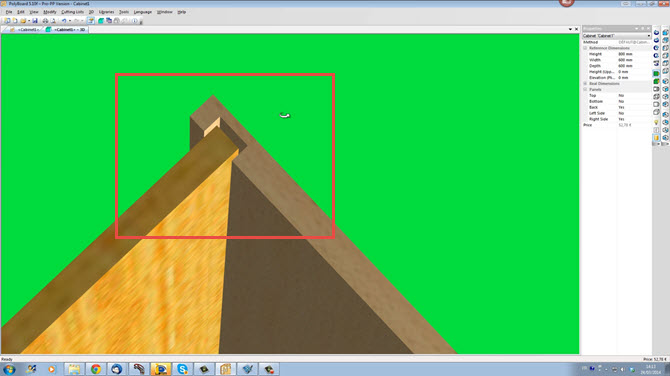Screen dimensions: 670x376
Task: Open the Cutting Lists menu
Action: coord(73,12)
